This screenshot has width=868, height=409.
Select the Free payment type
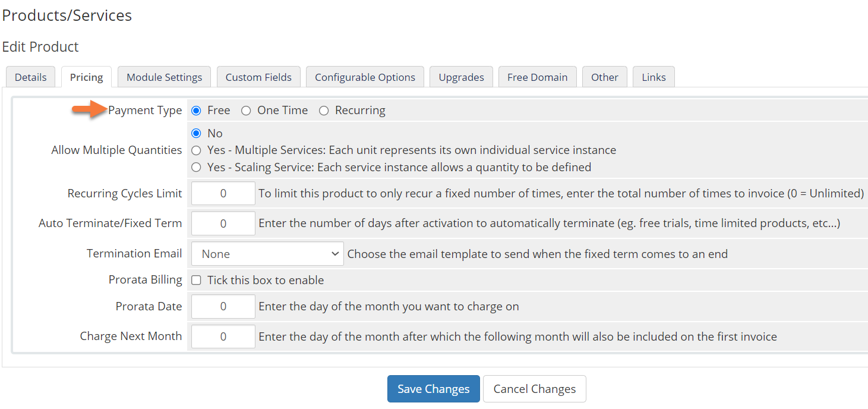click(x=197, y=111)
